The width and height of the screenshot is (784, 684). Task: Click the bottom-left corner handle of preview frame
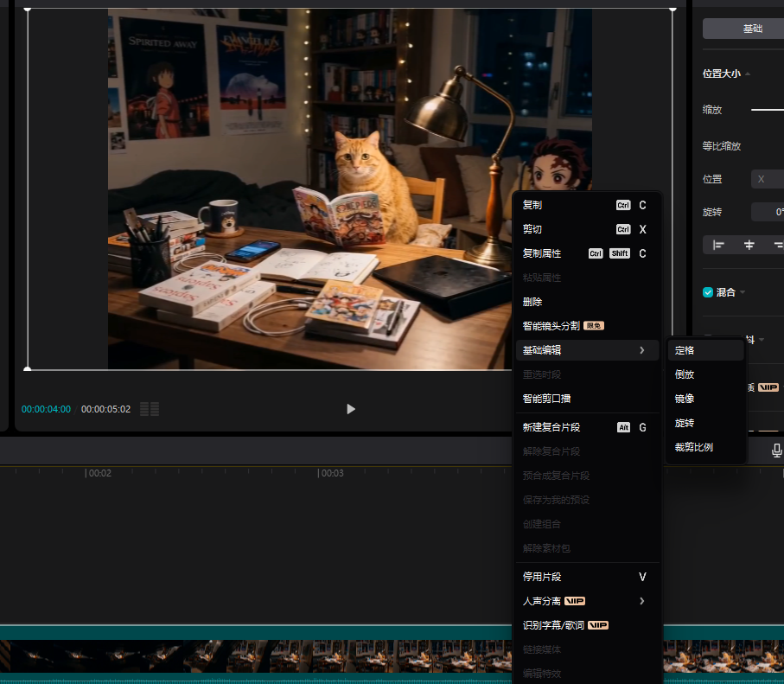coord(28,369)
